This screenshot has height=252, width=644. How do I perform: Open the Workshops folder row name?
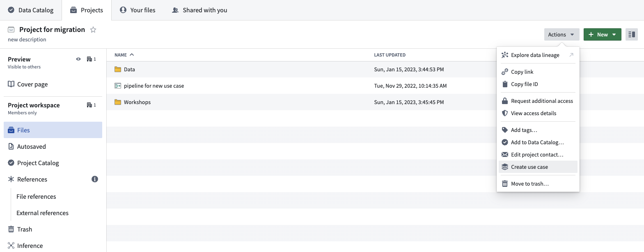tap(137, 102)
